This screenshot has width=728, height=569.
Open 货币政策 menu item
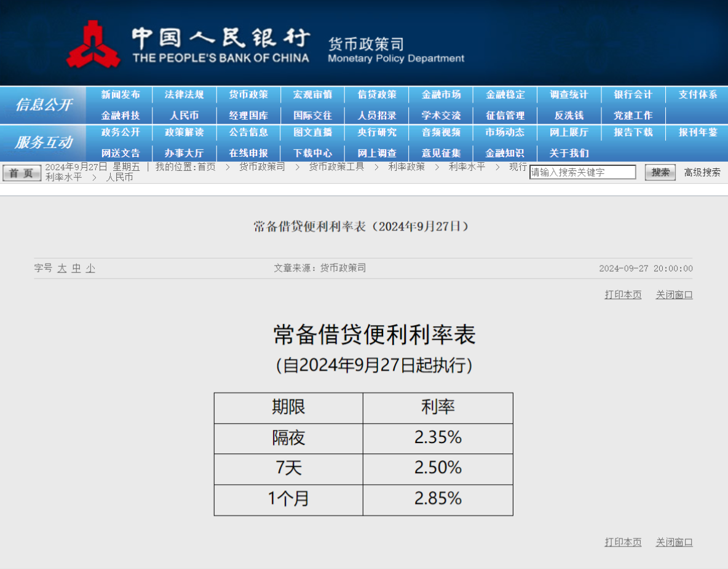point(248,95)
